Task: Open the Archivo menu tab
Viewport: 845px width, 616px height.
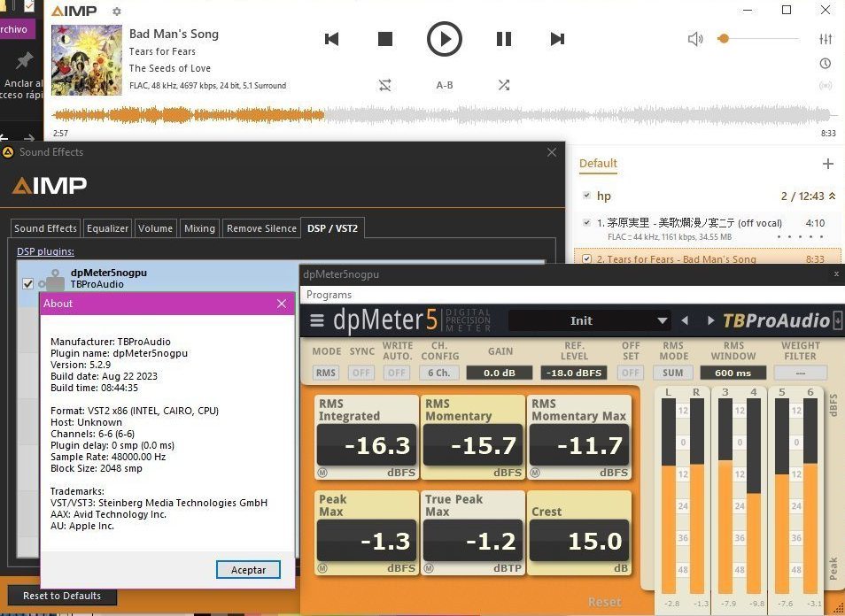Action: [15, 29]
